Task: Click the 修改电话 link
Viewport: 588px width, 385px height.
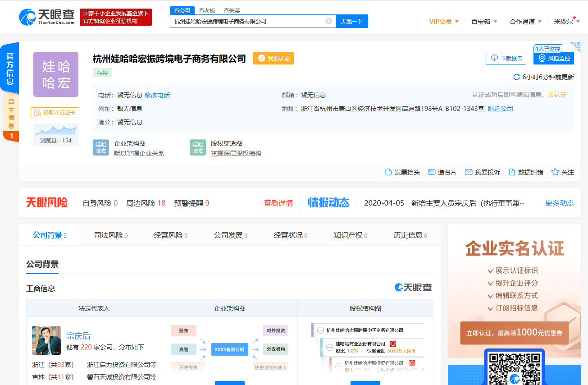Action: click(x=157, y=95)
